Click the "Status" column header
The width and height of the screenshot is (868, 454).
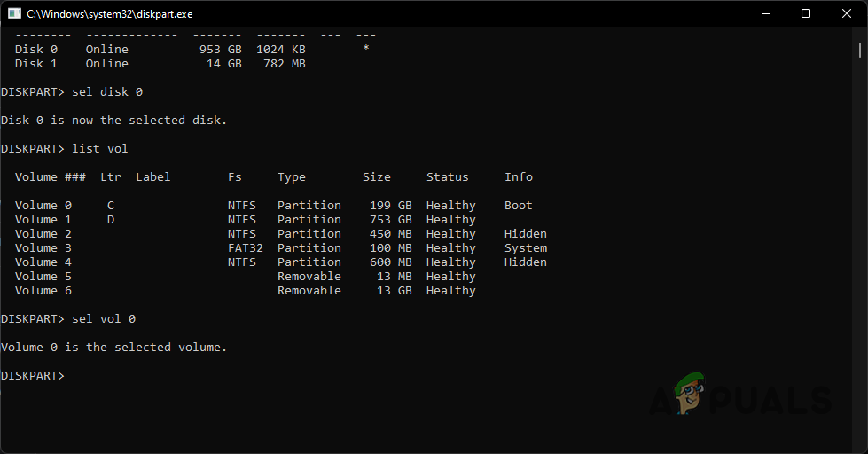(447, 177)
